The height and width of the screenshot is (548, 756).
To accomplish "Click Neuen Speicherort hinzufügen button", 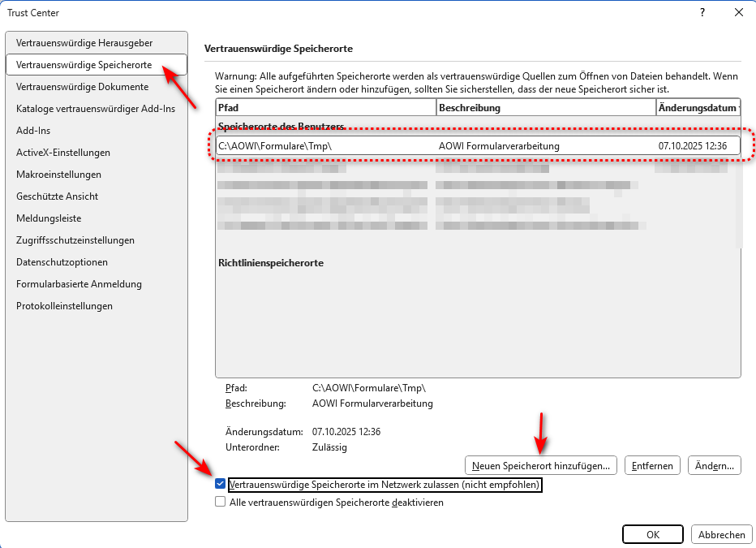I will [x=541, y=465].
